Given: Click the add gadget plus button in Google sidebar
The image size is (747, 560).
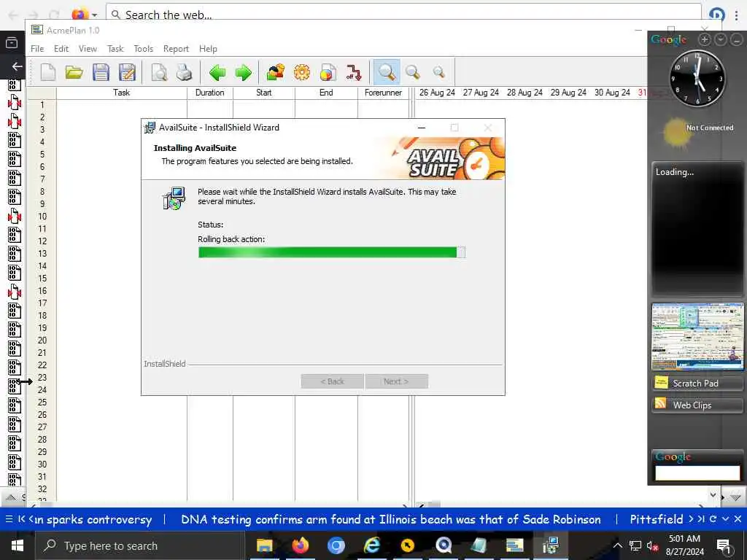Looking at the screenshot, I should click(x=705, y=40).
